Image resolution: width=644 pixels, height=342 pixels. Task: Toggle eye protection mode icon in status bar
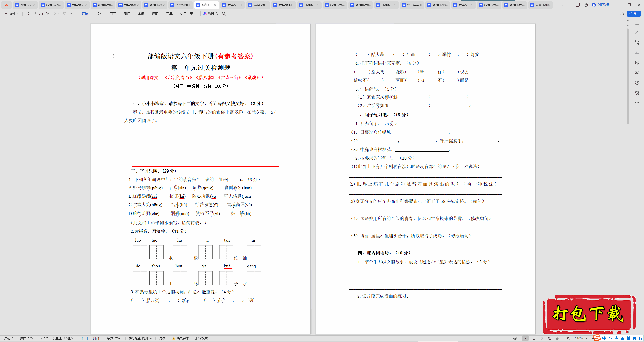(x=515, y=338)
